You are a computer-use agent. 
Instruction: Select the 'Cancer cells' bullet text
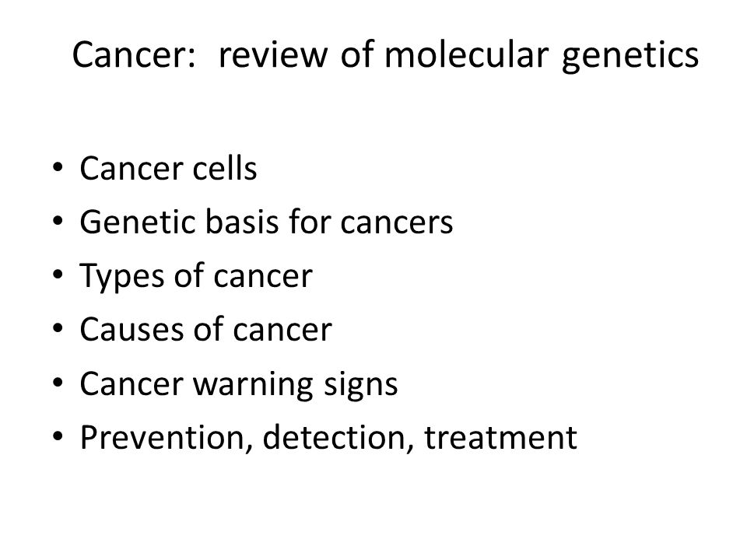168,169
